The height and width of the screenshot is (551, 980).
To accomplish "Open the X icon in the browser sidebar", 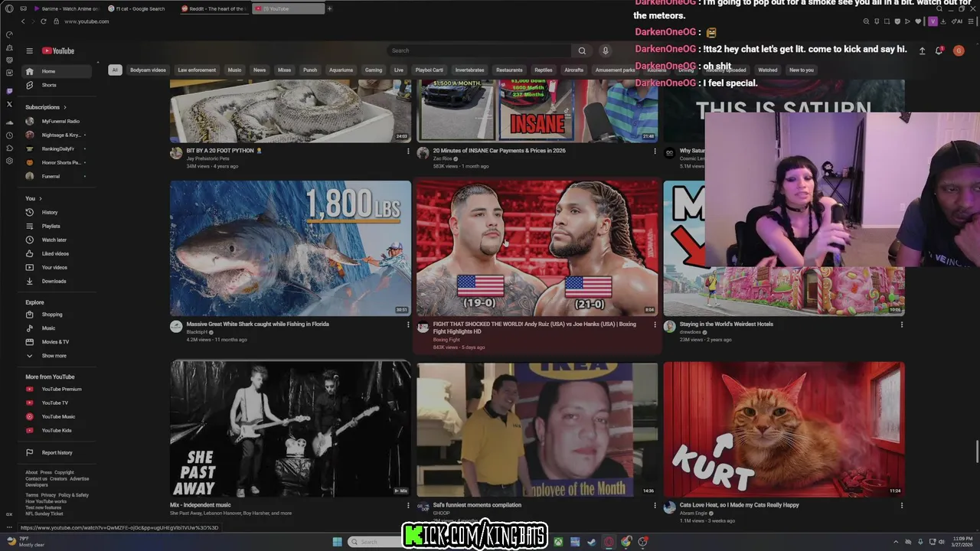I will [x=9, y=104].
